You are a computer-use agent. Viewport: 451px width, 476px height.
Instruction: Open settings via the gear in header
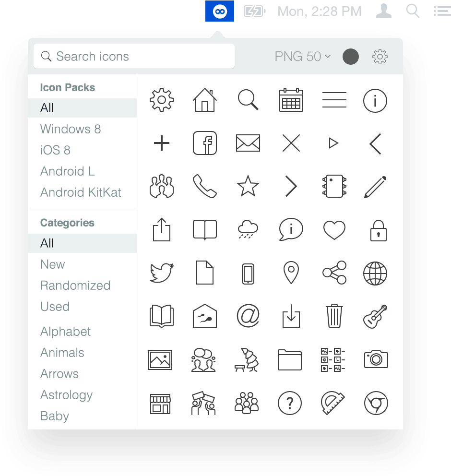pos(380,57)
